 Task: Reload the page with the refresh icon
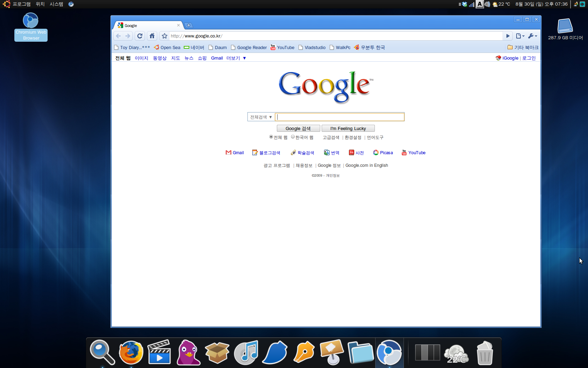click(140, 36)
